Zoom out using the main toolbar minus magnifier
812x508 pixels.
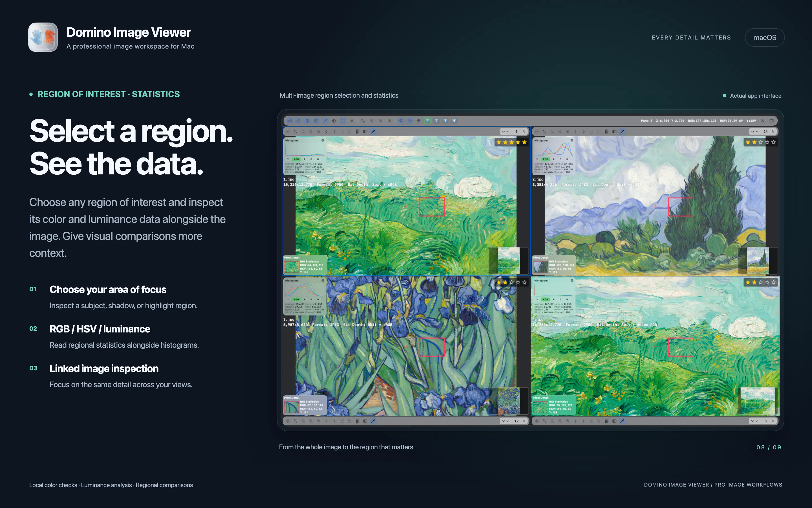click(381, 121)
